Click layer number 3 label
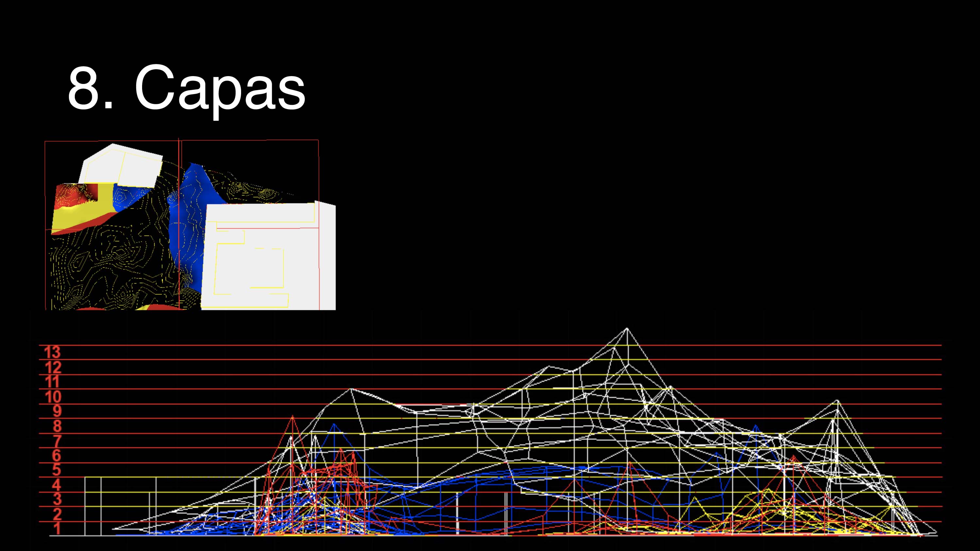 [x=57, y=499]
